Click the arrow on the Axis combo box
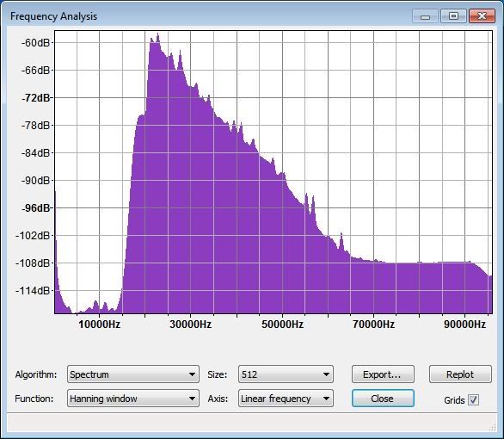 pyautogui.click(x=326, y=399)
